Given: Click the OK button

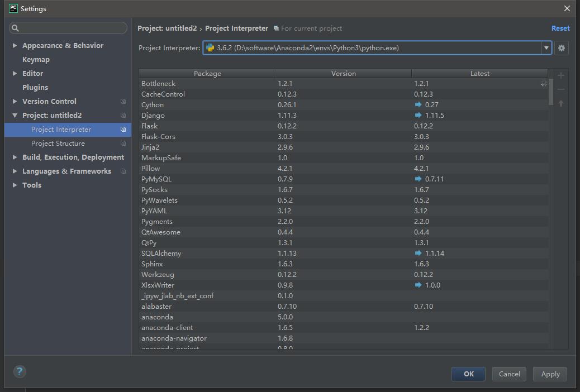Looking at the screenshot, I should coord(468,374).
